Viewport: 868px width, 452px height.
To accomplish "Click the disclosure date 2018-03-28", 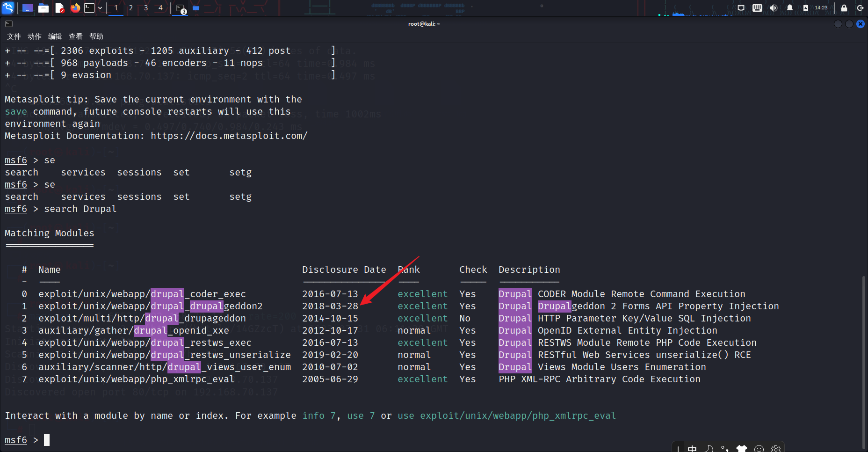I will coord(330,306).
